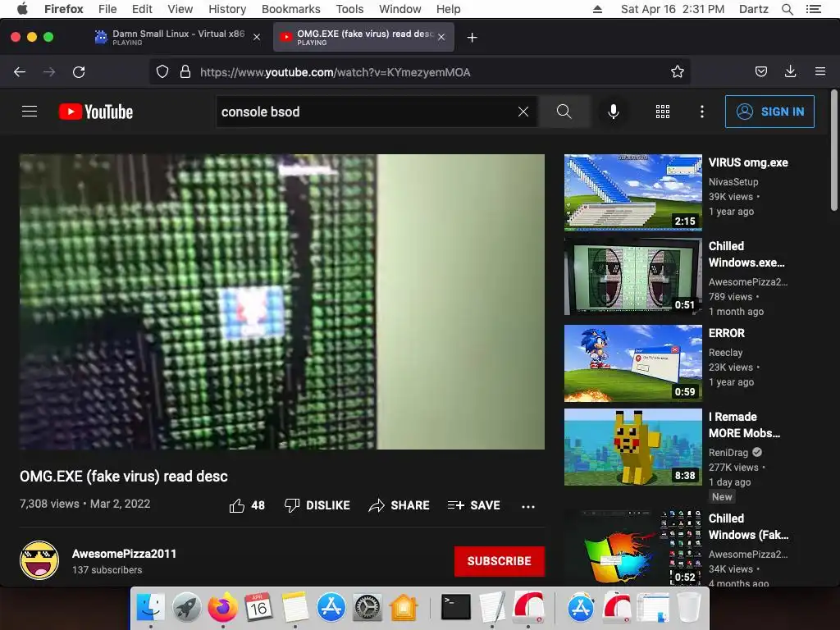Open Terminal in the Dock
The width and height of the screenshot is (840, 630).
point(456,607)
